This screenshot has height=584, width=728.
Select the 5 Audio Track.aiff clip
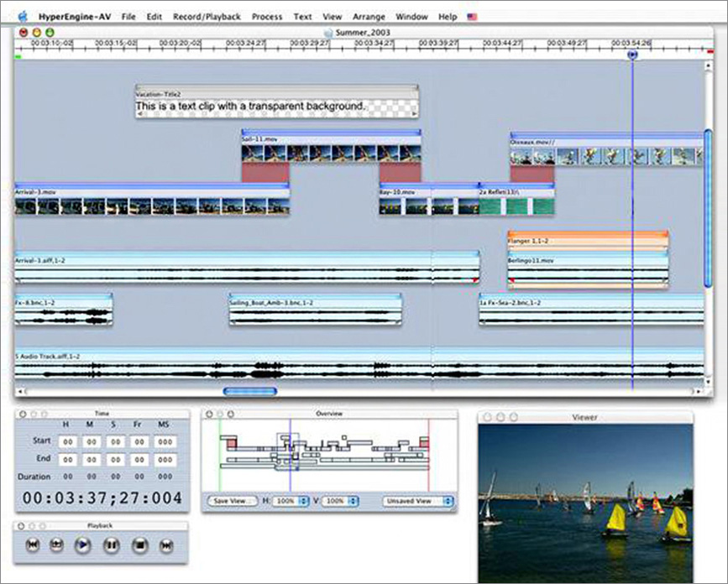coord(359,364)
